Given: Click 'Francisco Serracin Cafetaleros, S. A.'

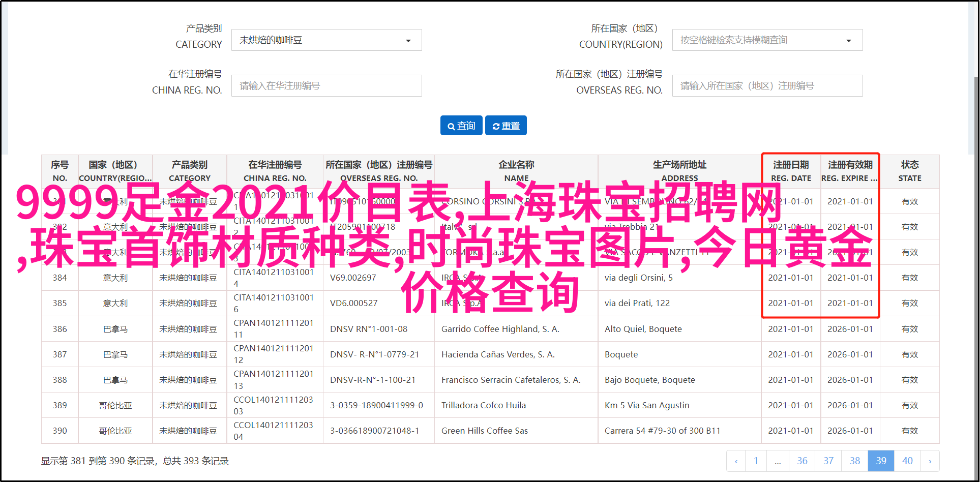Looking at the screenshot, I should 511,380.
